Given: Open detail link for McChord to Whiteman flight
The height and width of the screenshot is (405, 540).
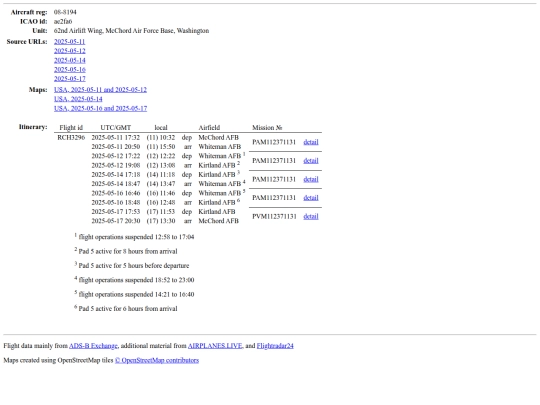Looking at the screenshot, I should [311, 142].
